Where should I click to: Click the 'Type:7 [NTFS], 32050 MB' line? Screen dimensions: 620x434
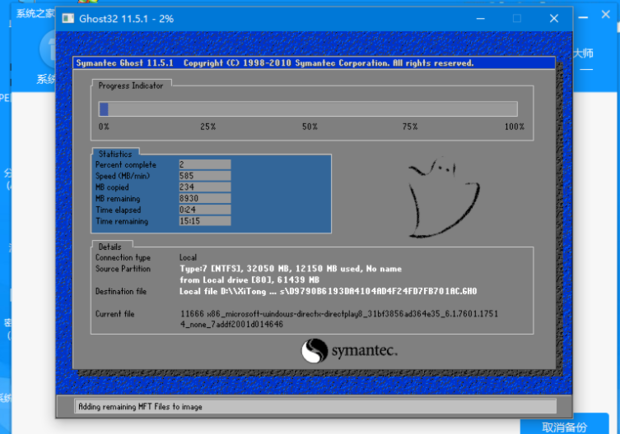pyautogui.click(x=291, y=269)
